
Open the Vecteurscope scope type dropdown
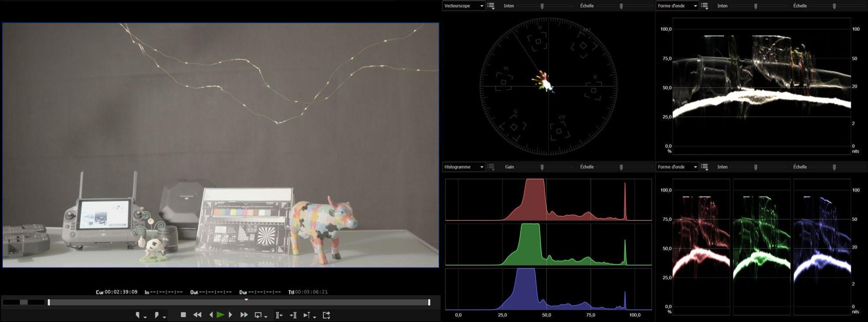[x=463, y=6]
